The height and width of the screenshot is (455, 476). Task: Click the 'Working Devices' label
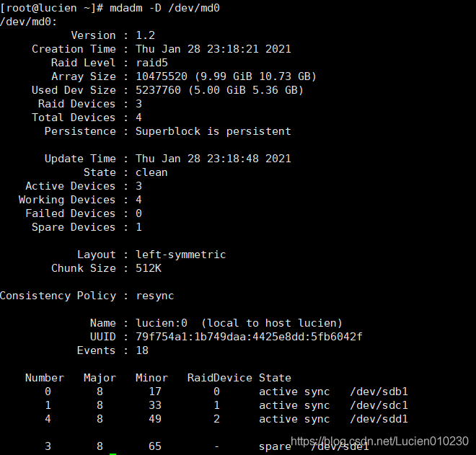click(x=67, y=200)
